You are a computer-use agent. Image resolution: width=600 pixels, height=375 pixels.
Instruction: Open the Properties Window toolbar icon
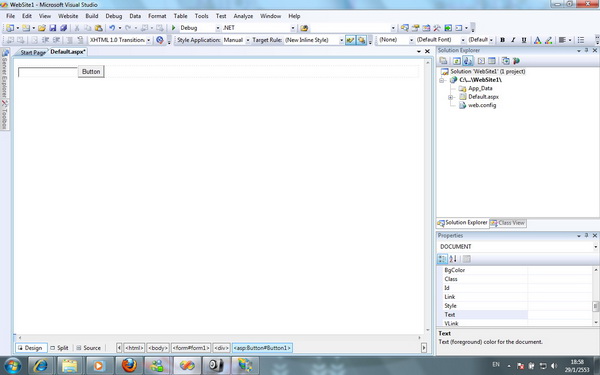(415, 28)
